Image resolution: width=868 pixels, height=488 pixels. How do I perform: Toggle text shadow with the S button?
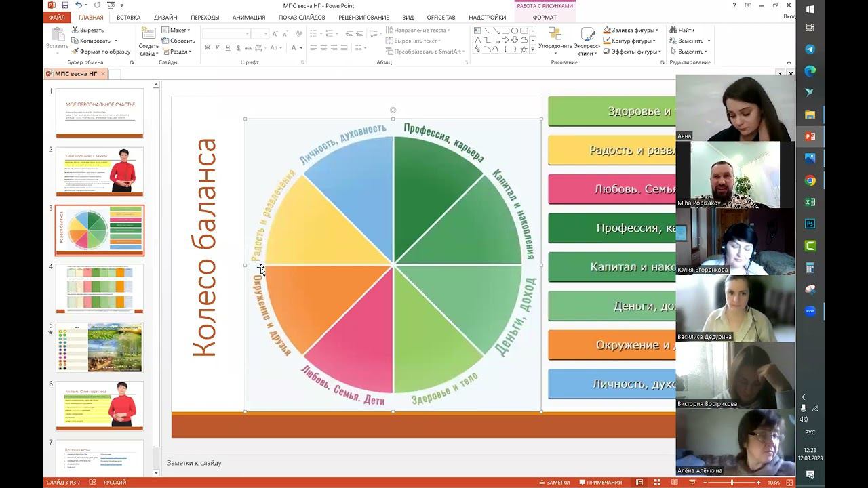coord(238,48)
